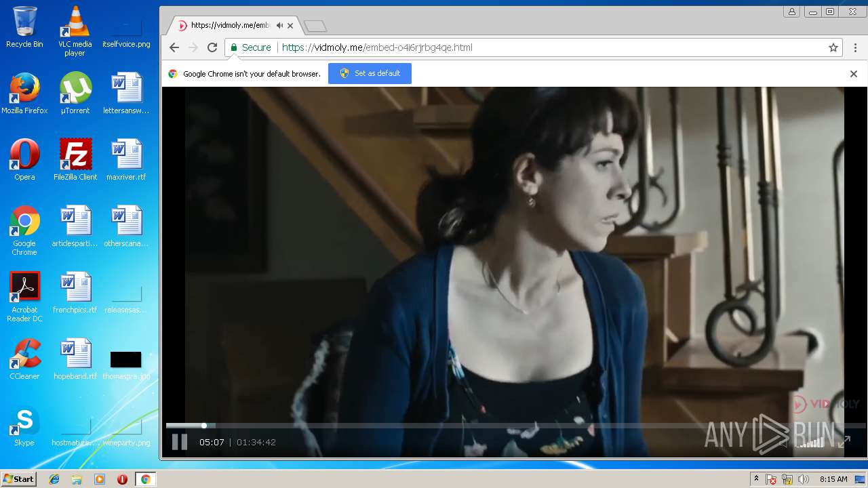Select the µTorrent desktop shortcut
The width and height of the screenshot is (868, 488).
75,94
